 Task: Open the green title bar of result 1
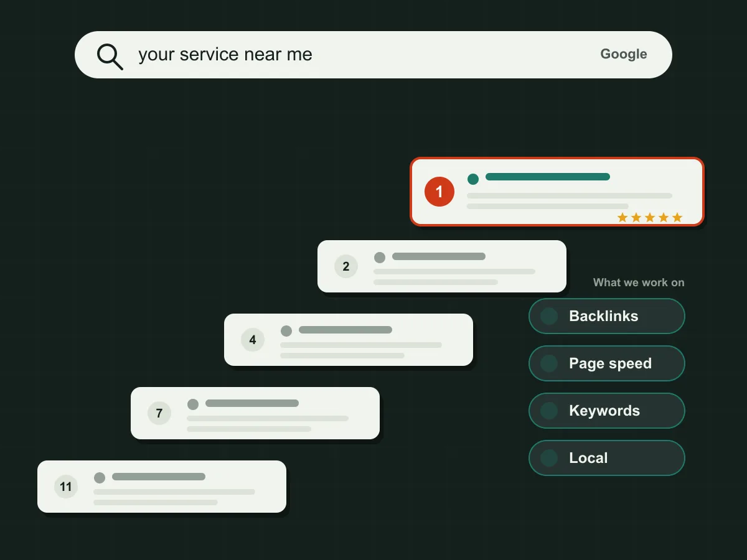[x=548, y=177]
